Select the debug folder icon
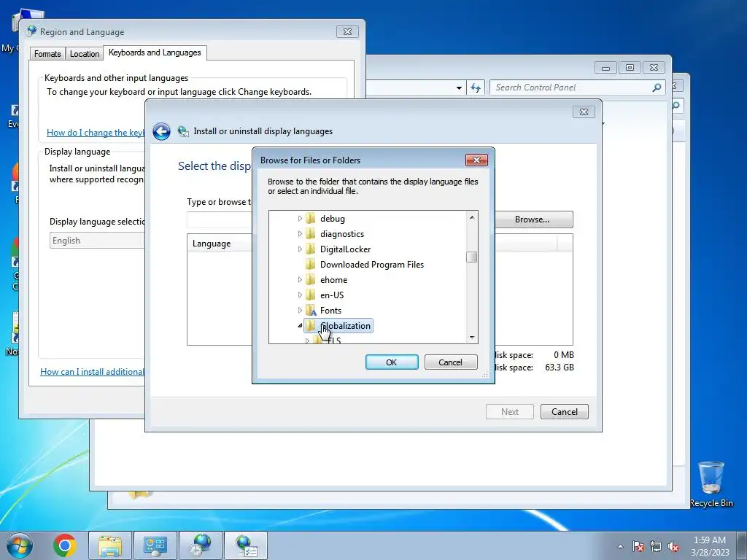The height and width of the screenshot is (560, 747). 311,219
